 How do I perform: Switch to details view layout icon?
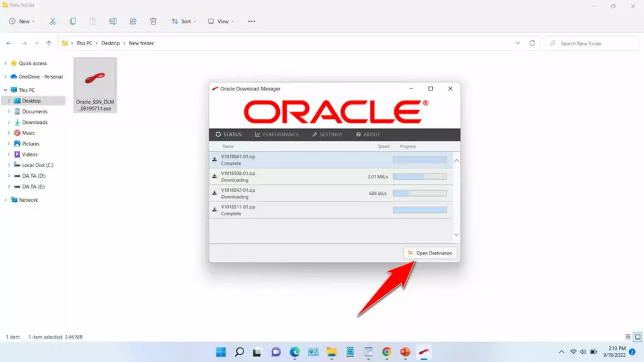(628, 337)
